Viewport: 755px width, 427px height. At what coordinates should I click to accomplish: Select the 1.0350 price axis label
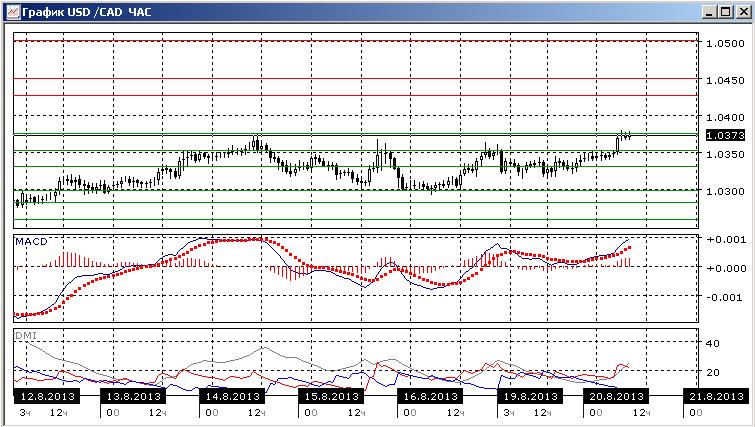tap(725, 155)
